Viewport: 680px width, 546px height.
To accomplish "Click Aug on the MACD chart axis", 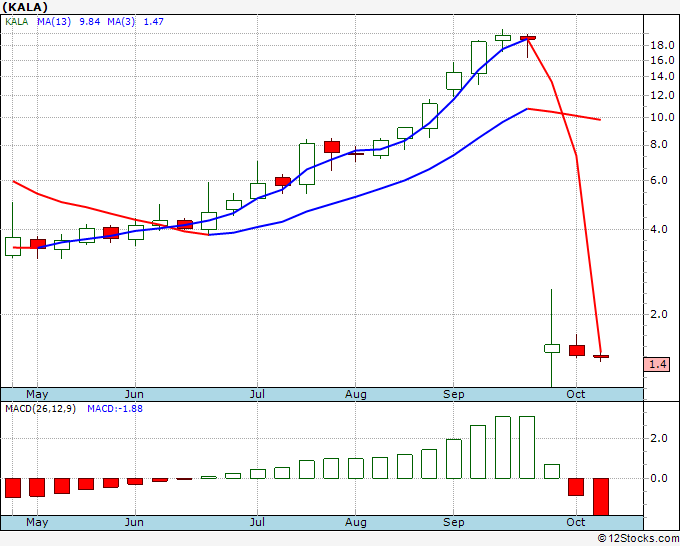I will [356, 523].
